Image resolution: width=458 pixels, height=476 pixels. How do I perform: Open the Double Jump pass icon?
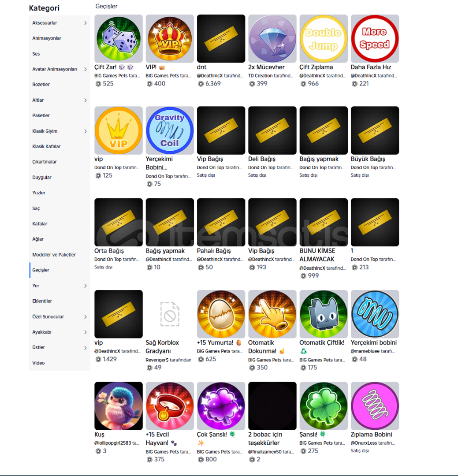pyautogui.click(x=324, y=38)
